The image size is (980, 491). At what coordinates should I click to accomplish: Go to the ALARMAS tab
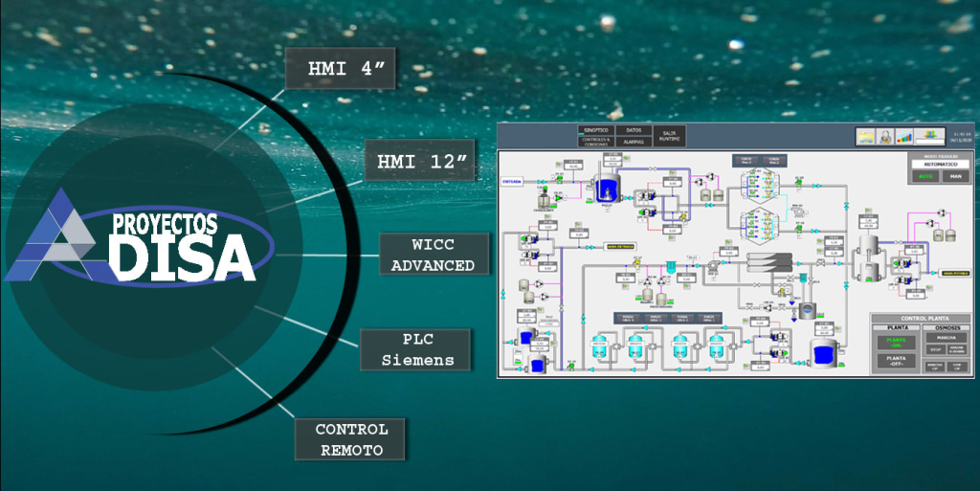(x=634, y=142)
